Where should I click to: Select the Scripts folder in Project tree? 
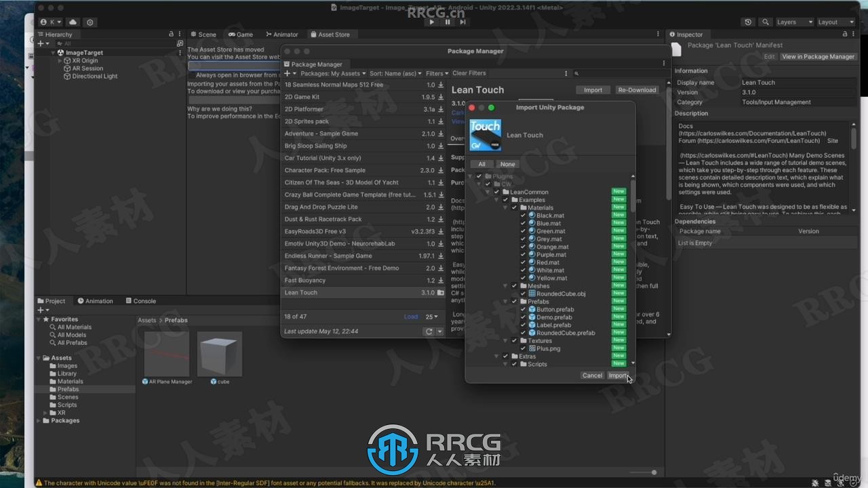click(67, 405)
